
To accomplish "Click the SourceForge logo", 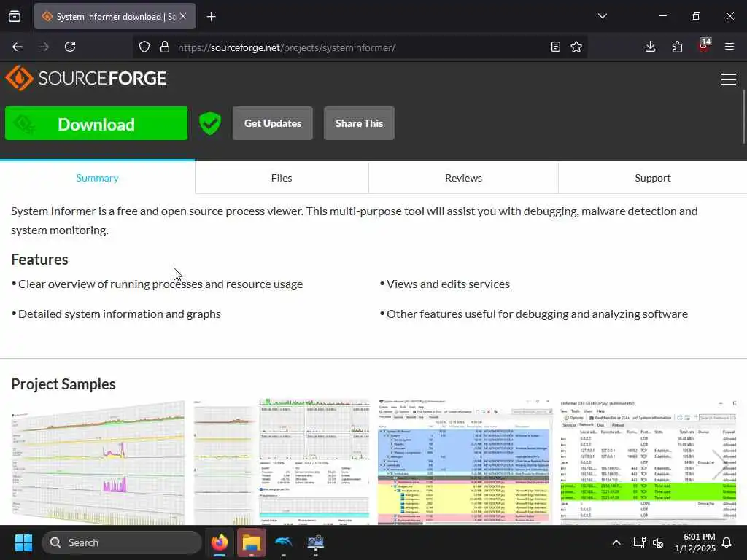I will point(86,78).
